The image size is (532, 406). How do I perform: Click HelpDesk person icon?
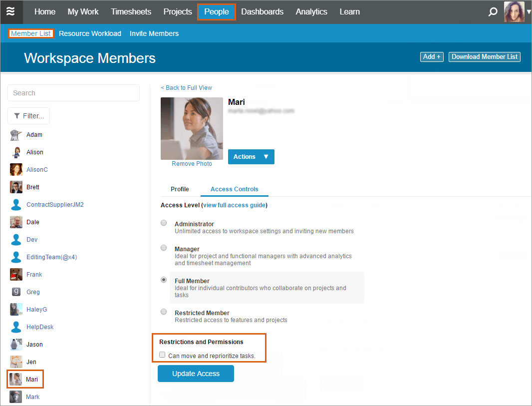[x=16, y=327]
